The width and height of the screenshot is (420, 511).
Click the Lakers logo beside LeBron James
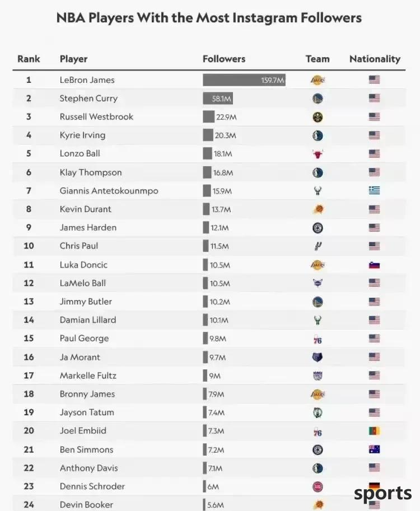pyautogui.click(x=318, y=80)
